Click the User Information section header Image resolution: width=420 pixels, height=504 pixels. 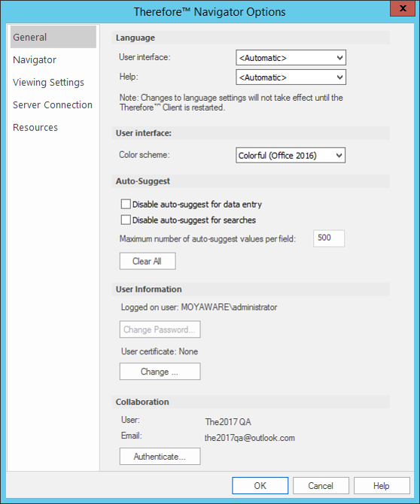251,289
